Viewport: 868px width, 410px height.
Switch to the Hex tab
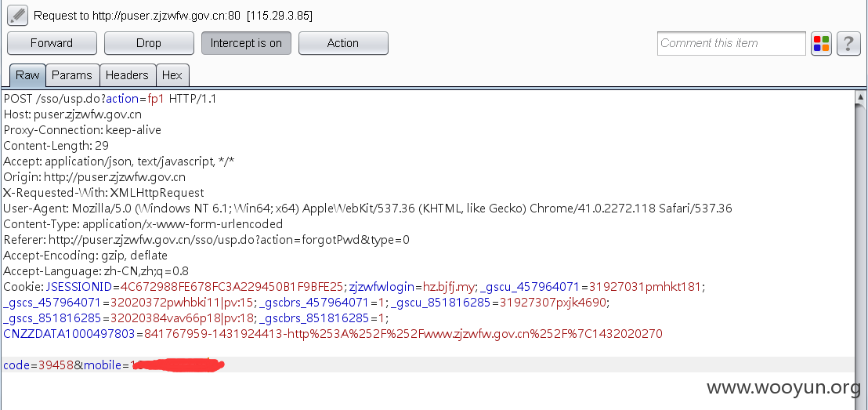[x=172, y=75]
